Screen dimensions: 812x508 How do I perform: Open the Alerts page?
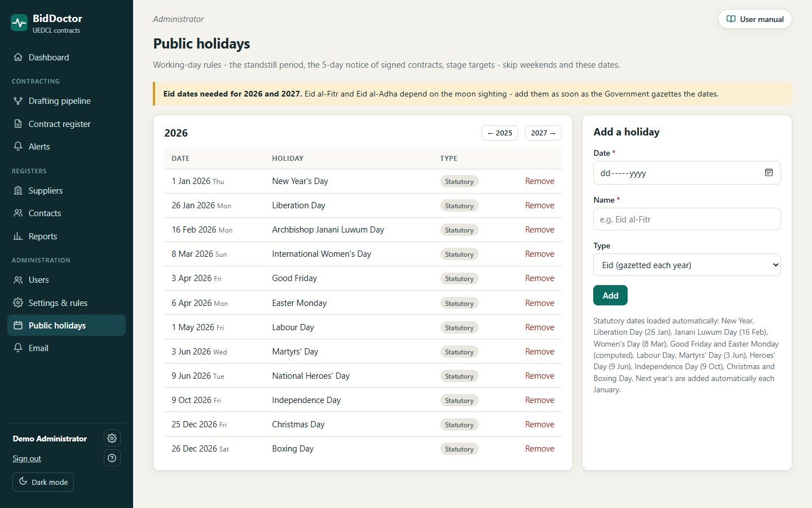[x=67, y=146]
